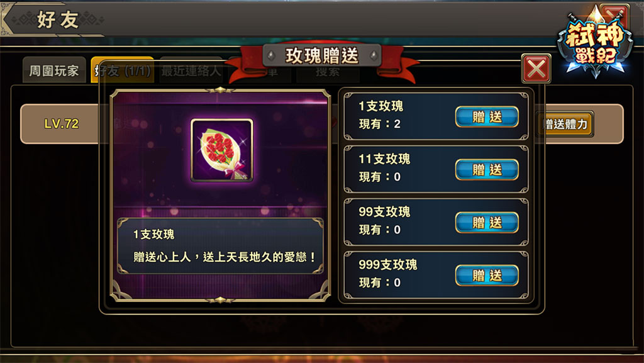Viewport: 644px width, 363px height.
Task: Gift 11支玫瑰 using its 贈送 button
Action: pyautogui.click(x=487, y=170)
